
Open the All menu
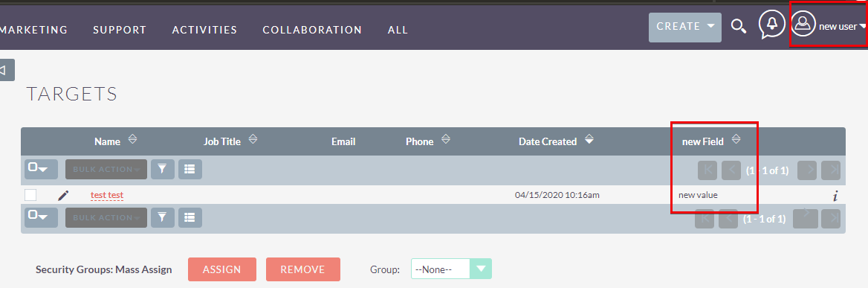(x=398, y=30)
